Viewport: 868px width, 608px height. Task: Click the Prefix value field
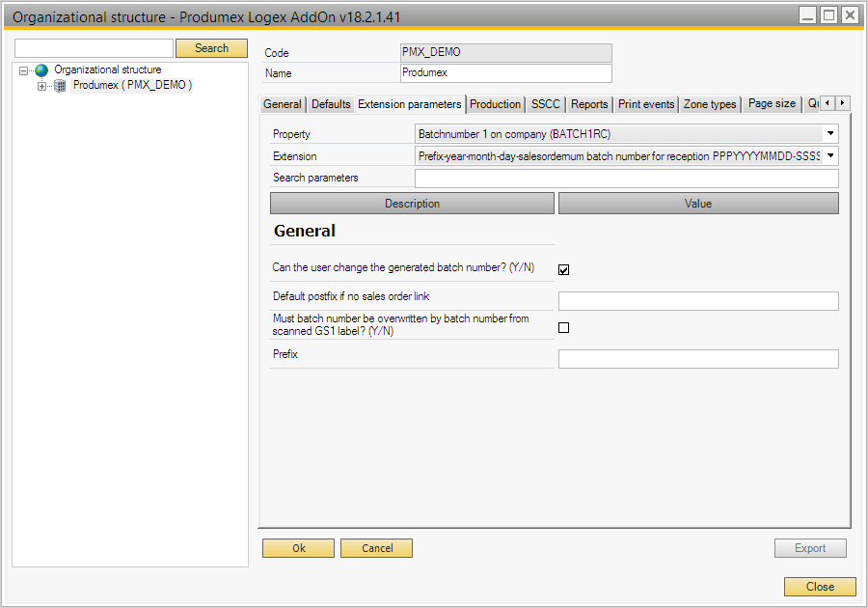point(698,359)
